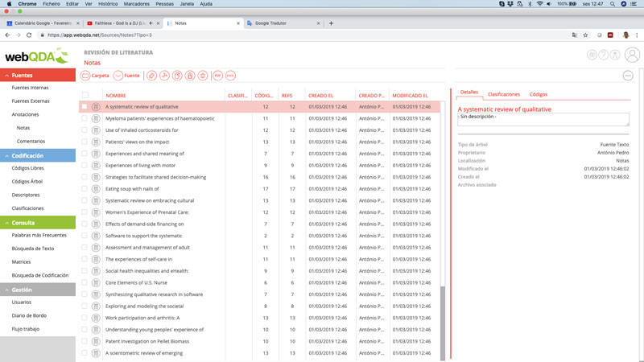
Task: Export list to Excel icon
Action: 230,76
